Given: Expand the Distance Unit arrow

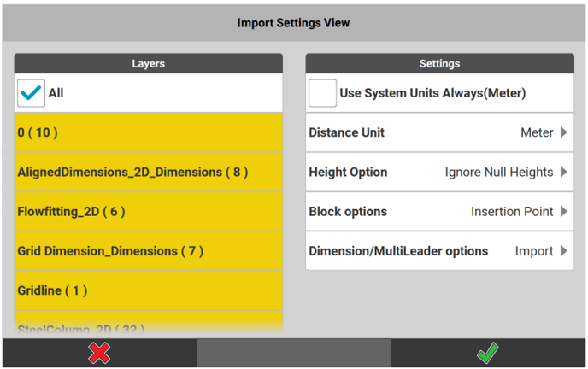Looking at the screenshot, I should tap(564, 132).
